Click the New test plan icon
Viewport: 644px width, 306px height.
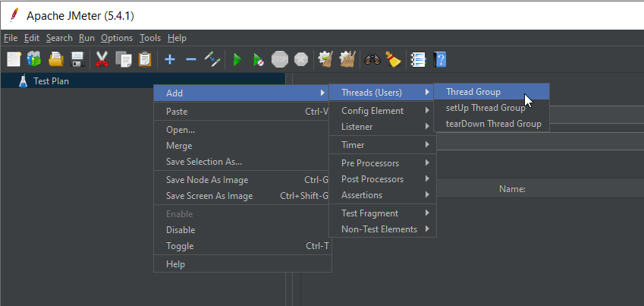(14, 60)
